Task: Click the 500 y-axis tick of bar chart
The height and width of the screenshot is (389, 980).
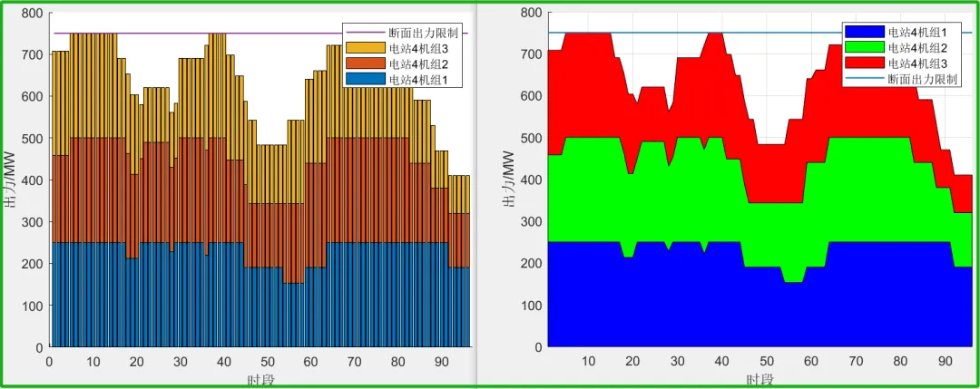Action: [x=32, y=138]
